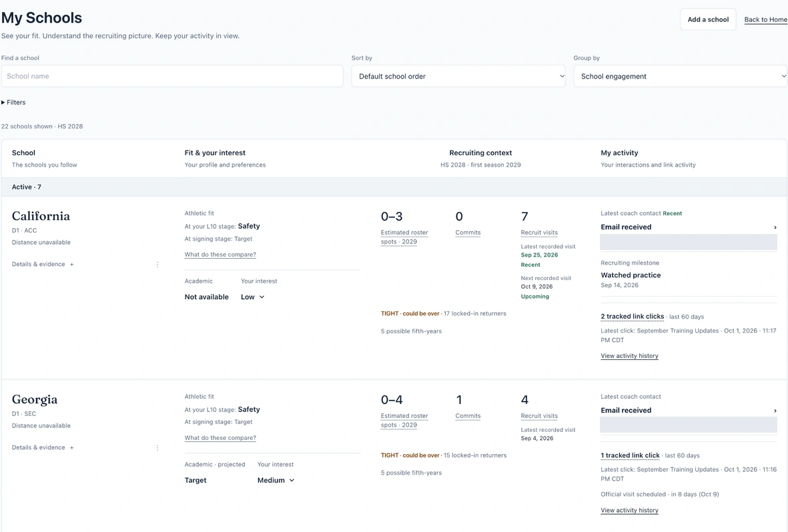788x532 pixels.
Task: Click California Watched practice milestone
Action: click(631, 275)
